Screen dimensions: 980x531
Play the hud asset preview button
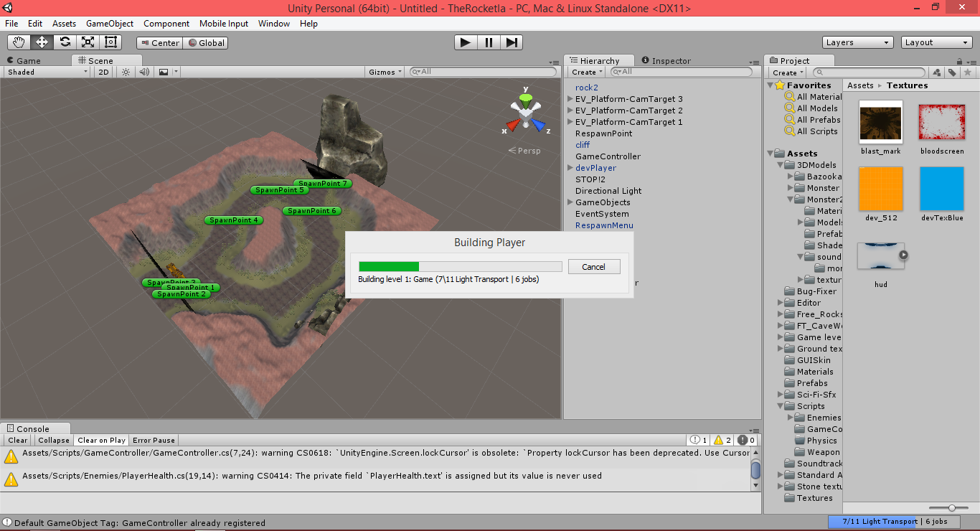click(903, 254)
